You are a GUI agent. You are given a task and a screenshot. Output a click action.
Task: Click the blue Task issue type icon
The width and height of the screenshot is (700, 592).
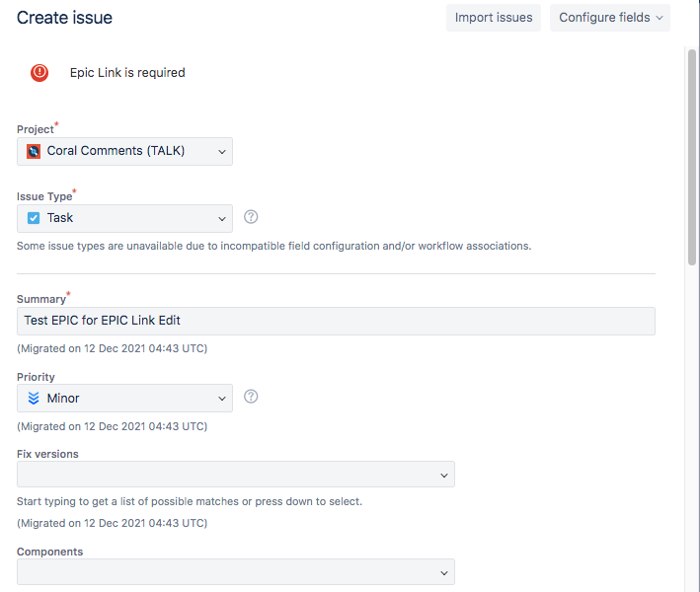point(34,218)
